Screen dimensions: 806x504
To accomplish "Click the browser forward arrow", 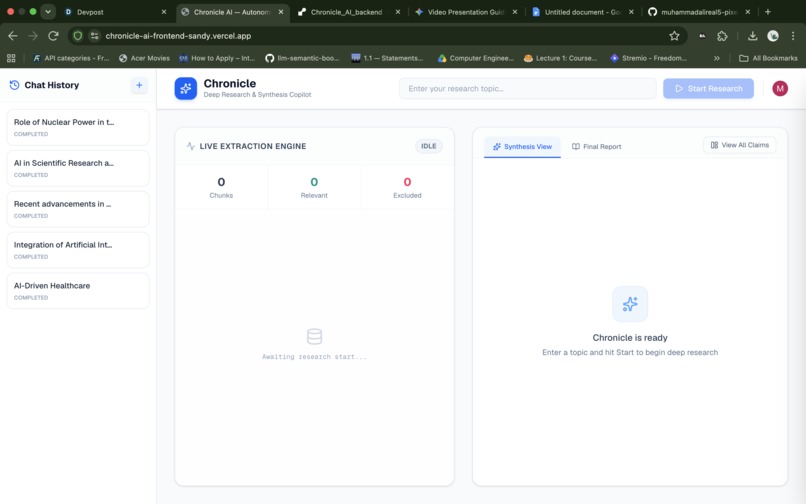I will [x=33, y=36].
